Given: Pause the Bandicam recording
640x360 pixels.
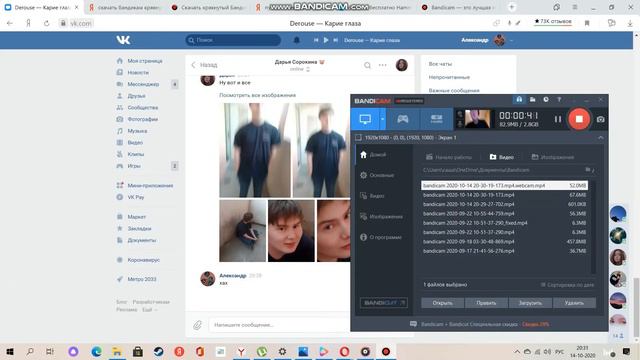Looking at the screenshot, I should click(558, 119).
